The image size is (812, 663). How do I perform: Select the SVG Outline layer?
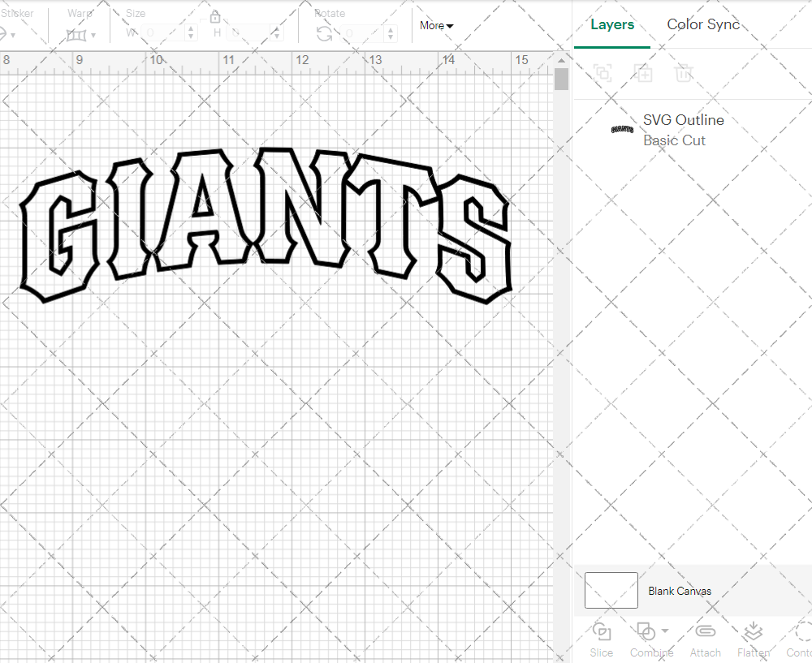pos(693,129)
